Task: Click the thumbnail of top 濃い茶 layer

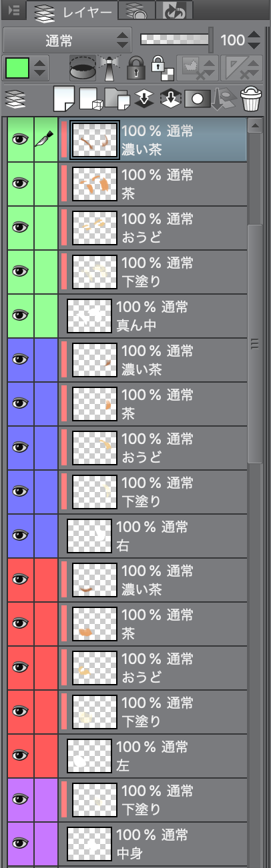Action: pos(95,139)
